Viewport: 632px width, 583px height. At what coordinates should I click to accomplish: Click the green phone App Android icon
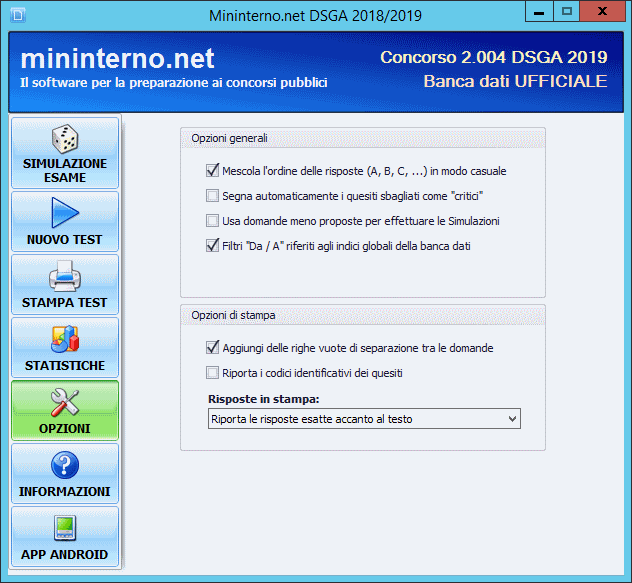(65, 527)
